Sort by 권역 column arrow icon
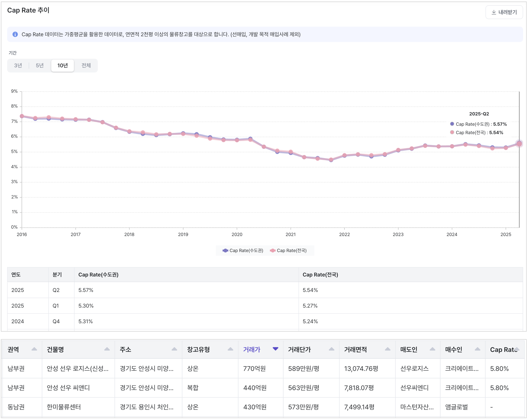The image size is (528, 420). [x=34, y=349]
